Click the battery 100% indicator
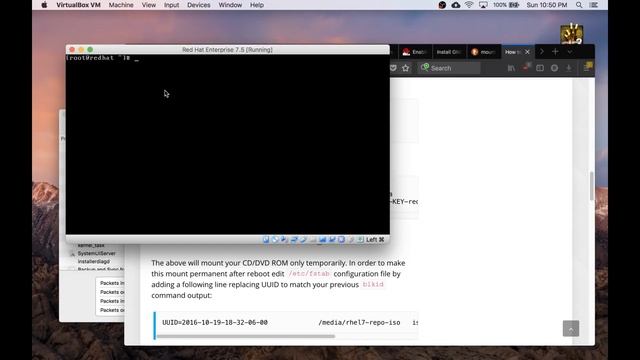Image resolution: width=640 pixels, height=360 pixels. click(x=506, y=5)
